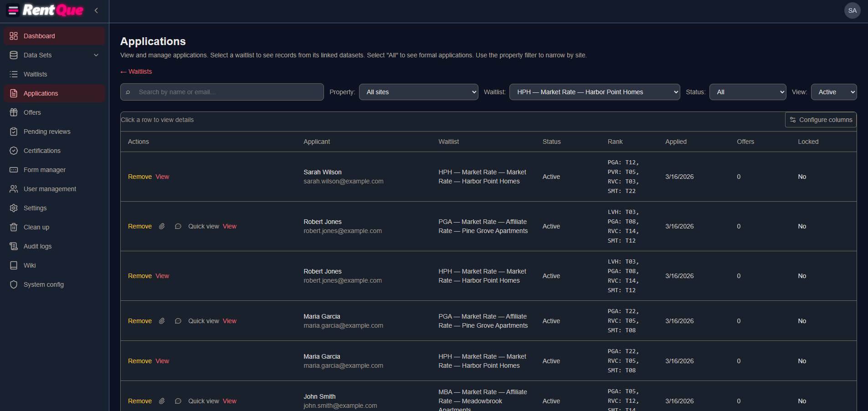Click the Data Sets database icon
This screenshot has height=411, width=868.
tap(14, 55)
